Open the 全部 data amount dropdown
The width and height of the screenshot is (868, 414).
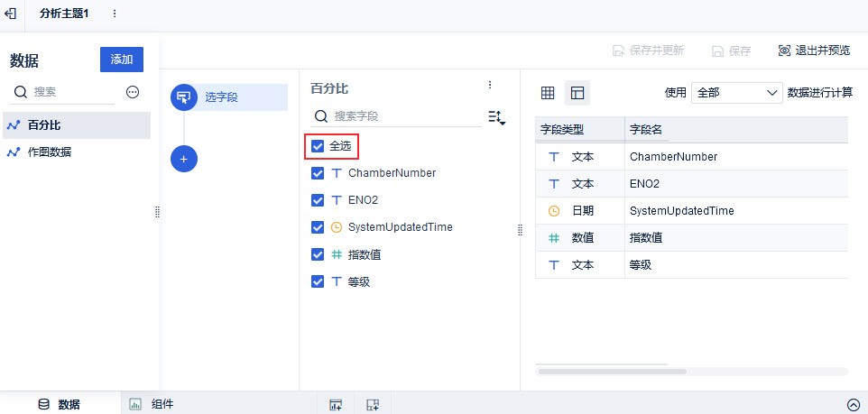[736, 92]
